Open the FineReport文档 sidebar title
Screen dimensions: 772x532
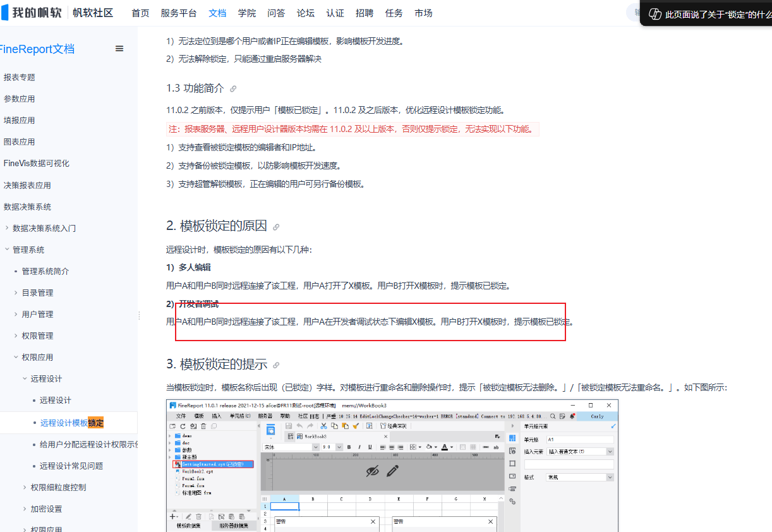pos(37,49)
